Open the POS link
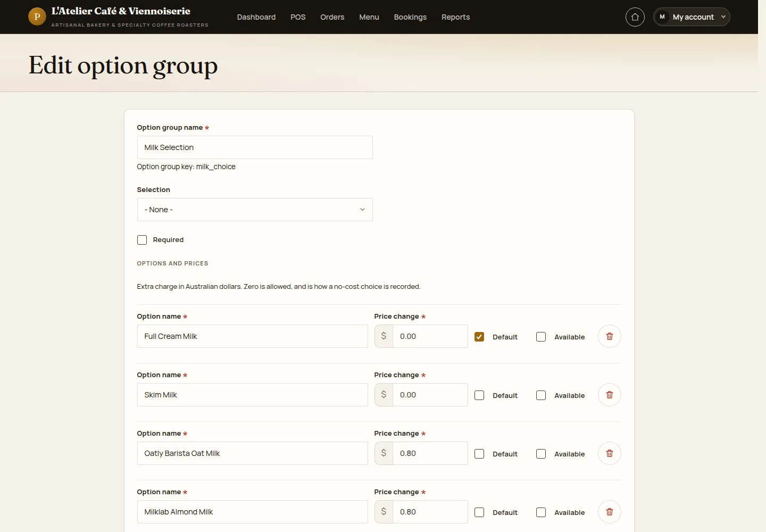 tap(298, 17)
